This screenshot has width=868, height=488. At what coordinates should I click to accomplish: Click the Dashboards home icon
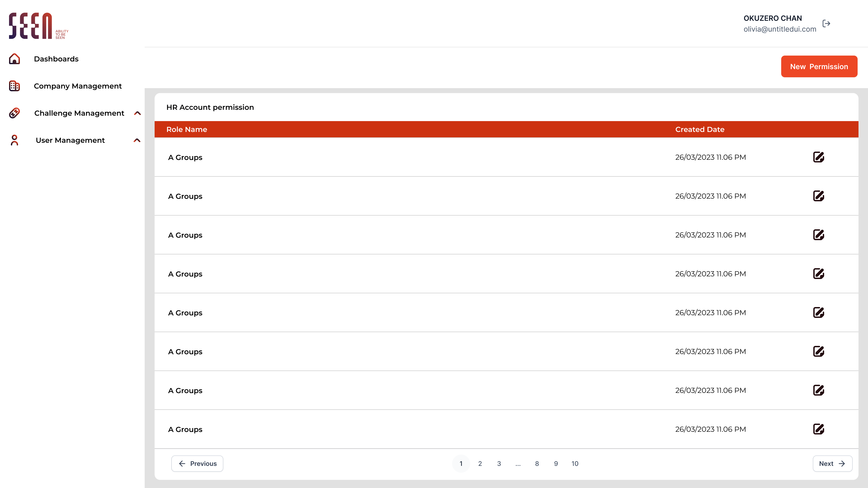click(14, 59)
